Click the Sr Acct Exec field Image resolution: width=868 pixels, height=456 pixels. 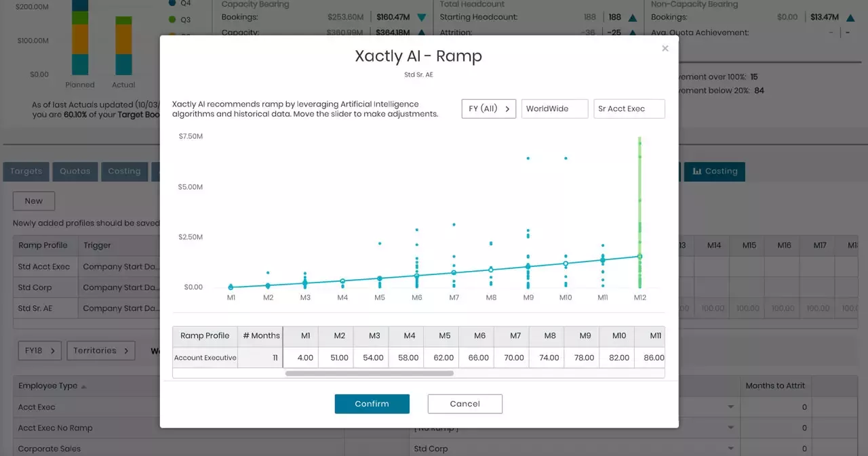tap(629, 108)
